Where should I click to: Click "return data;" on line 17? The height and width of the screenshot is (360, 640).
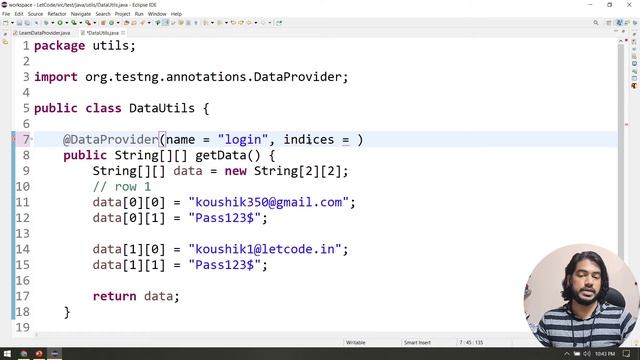pyautogui.click(x=136, y=296)
